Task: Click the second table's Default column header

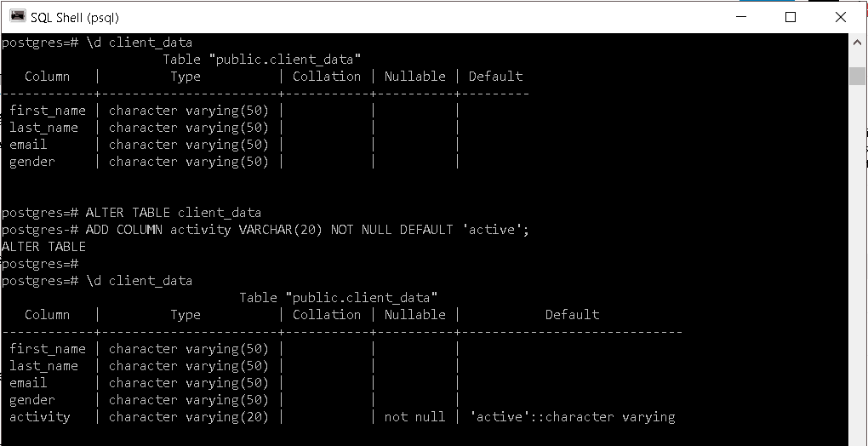Action: tap(573, 315)
